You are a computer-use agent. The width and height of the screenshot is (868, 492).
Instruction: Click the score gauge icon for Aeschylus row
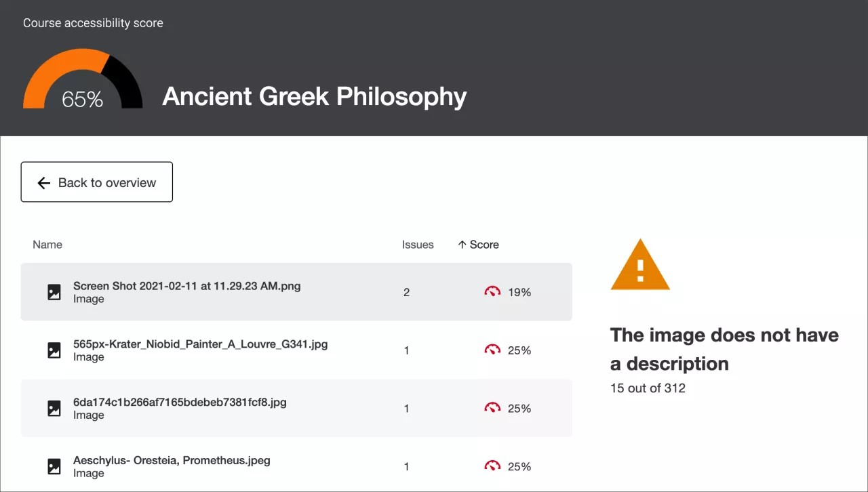(492, 466)
